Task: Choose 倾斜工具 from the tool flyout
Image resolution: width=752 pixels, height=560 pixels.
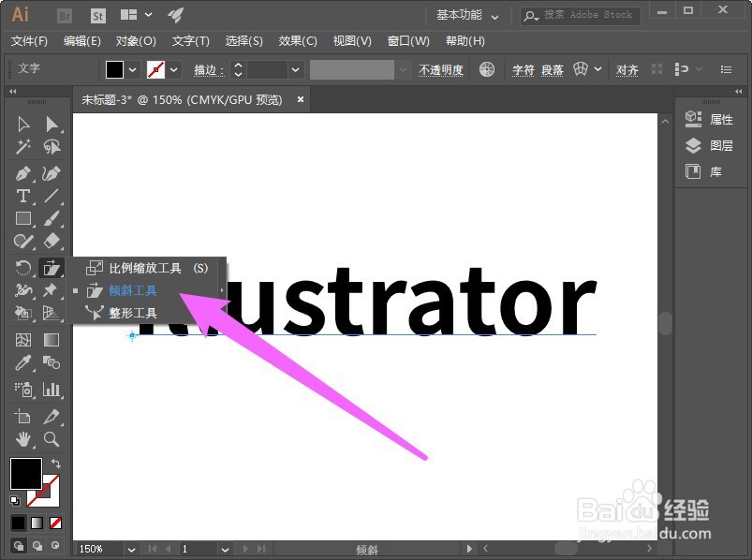Action: [x=132, y=289]
